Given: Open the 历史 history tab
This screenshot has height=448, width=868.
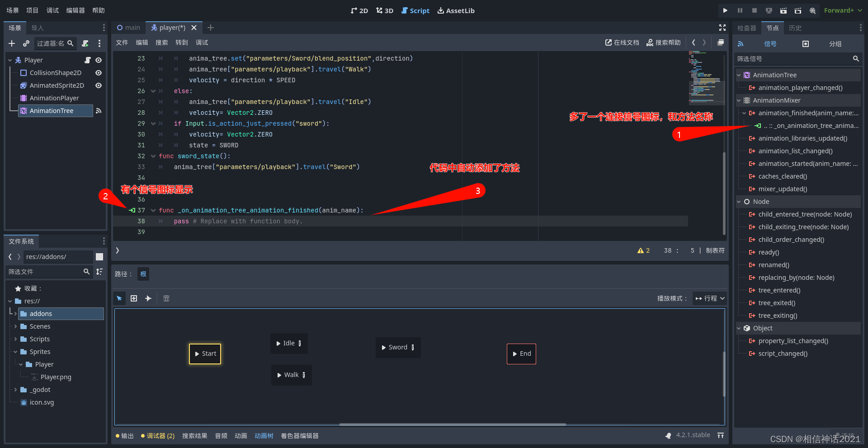Looking at the screenshot, I should pos(795,28).
